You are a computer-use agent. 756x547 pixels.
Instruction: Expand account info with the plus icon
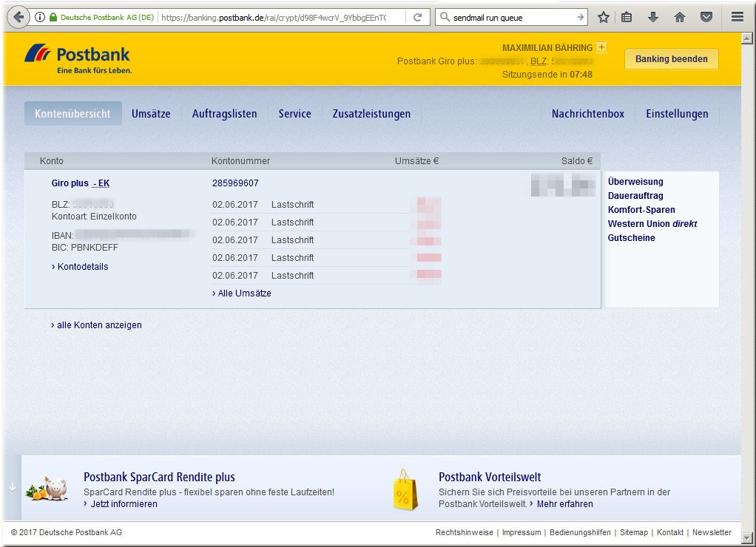point(601,47)
